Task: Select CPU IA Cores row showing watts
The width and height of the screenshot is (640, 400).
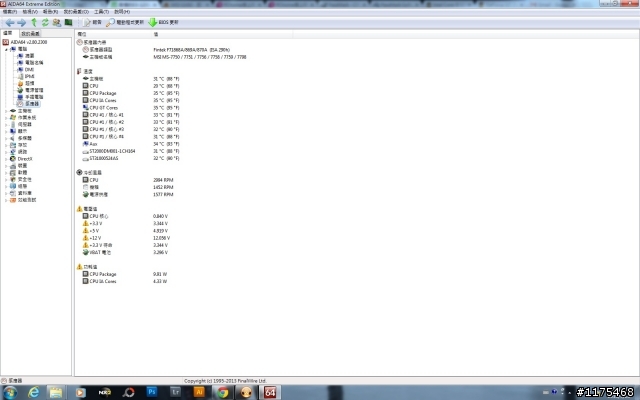Action: (x=124, y=282)
